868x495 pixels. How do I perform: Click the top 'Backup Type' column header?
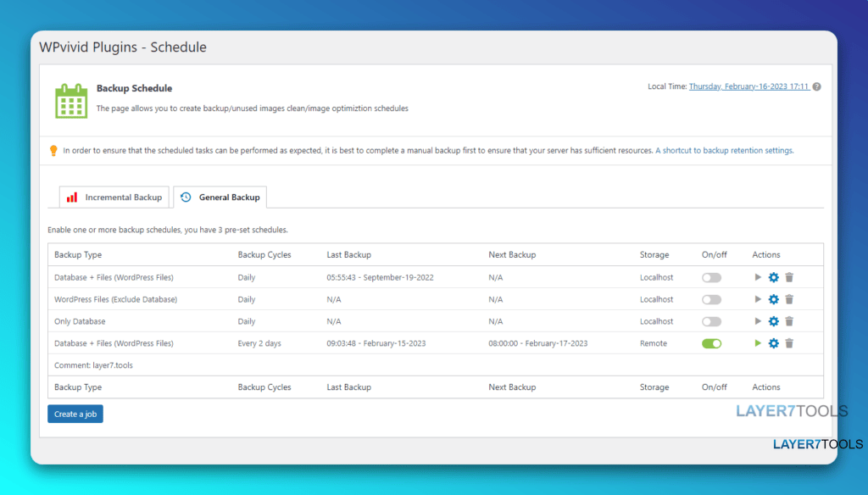[78, 254]
